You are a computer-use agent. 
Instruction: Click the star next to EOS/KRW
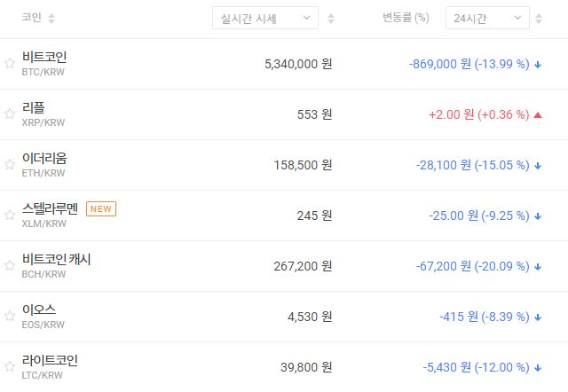tap(10, 317)
